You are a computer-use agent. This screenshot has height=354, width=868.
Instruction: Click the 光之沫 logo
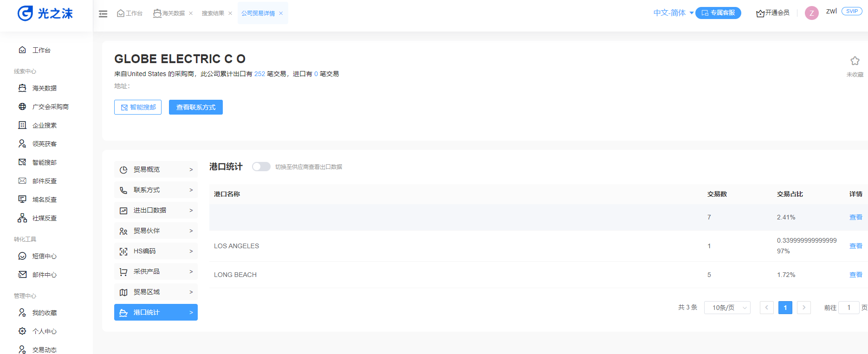(x=45, y=13)
